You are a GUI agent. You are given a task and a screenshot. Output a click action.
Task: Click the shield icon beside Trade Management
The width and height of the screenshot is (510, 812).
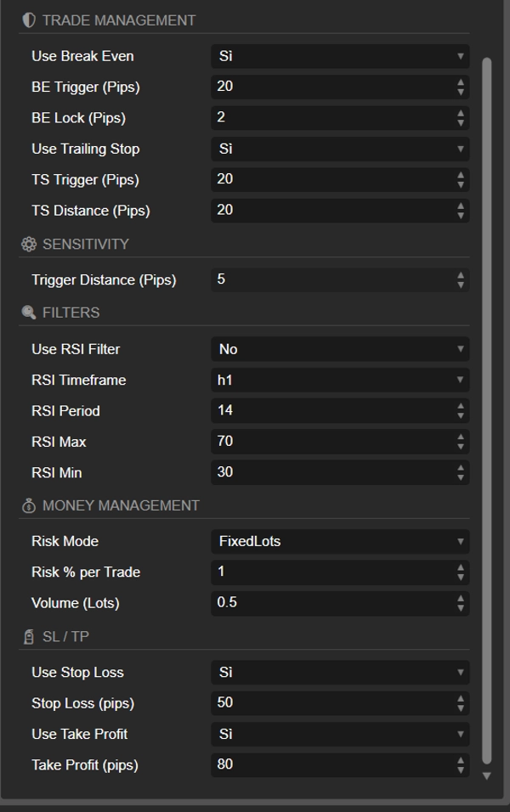pyautogui.click(x=29, y=20)
